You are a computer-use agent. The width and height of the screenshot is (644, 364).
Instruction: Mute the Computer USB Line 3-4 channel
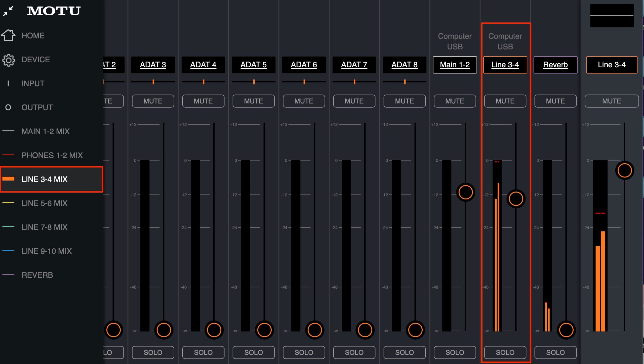[x=505, y=101]
